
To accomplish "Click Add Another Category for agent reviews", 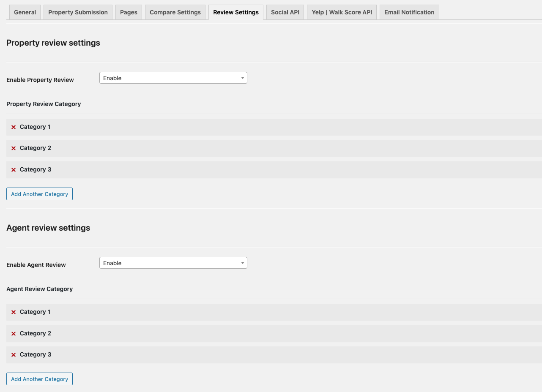I will pos(39,379).
